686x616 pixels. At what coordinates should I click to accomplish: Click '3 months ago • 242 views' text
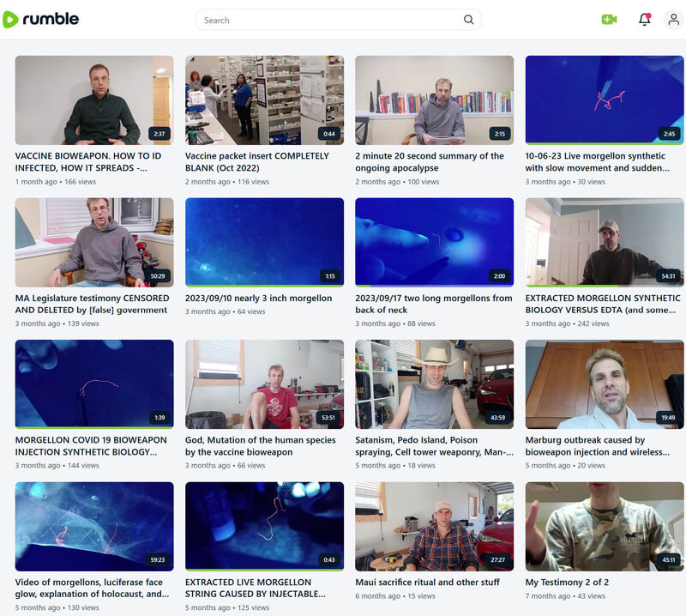(x=567, y=323)
